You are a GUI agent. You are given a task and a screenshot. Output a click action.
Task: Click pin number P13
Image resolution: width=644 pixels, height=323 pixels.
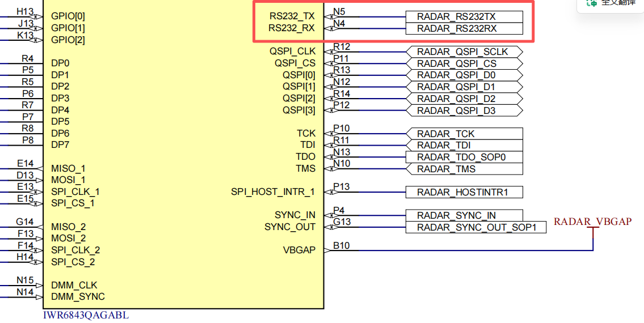click(342, 187)
